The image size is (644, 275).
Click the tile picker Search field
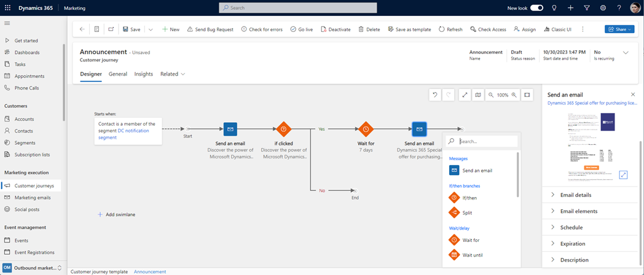point(481,141)
